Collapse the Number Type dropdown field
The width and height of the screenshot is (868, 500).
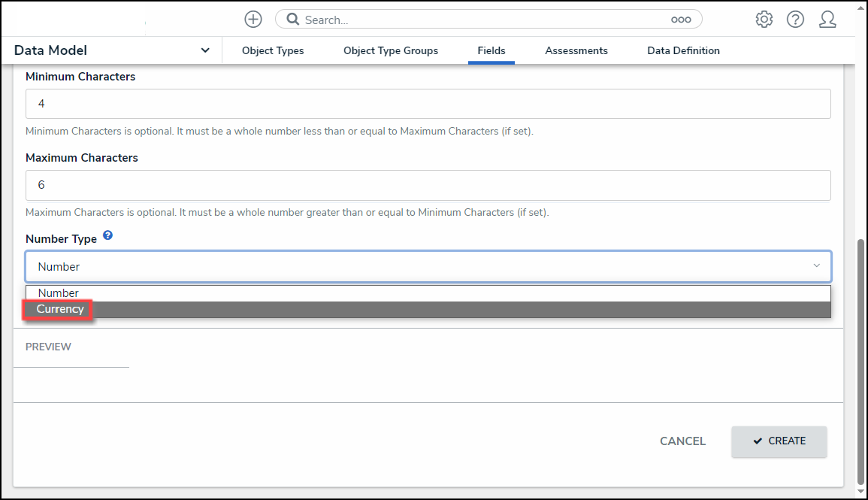click(x=816, y=266)
